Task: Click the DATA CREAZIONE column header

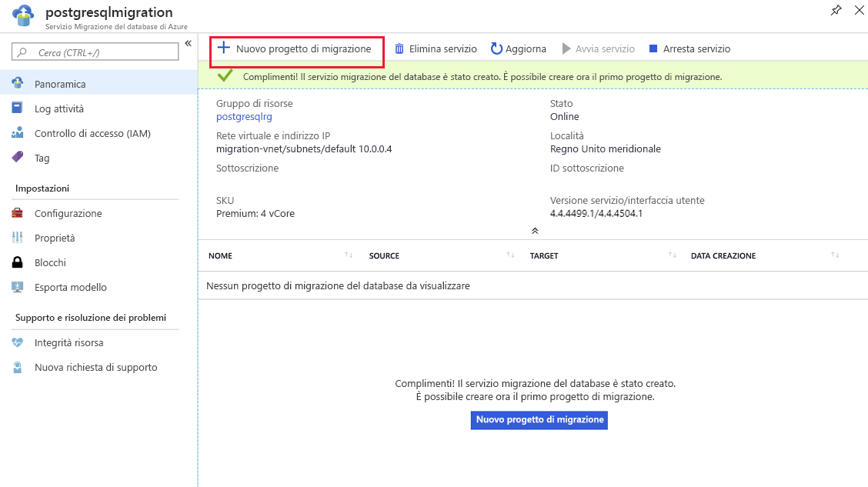Action: (723, 255)
